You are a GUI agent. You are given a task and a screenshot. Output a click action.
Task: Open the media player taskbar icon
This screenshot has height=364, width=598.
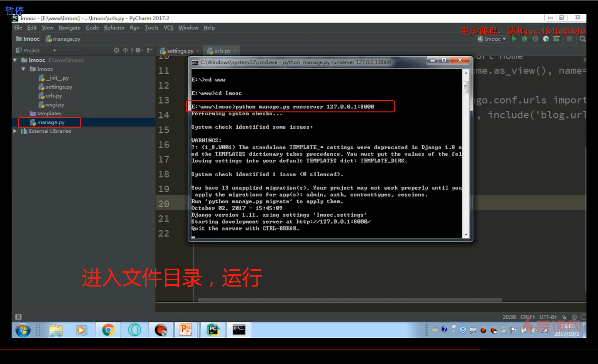tap(81, 330)
